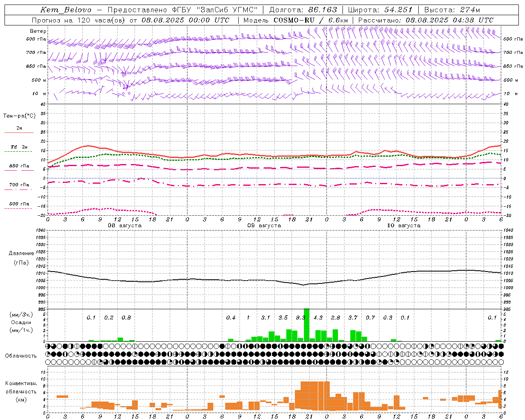
Task: Select the model name COSMO-RU / 6.6км
Action: pos(310,20)
